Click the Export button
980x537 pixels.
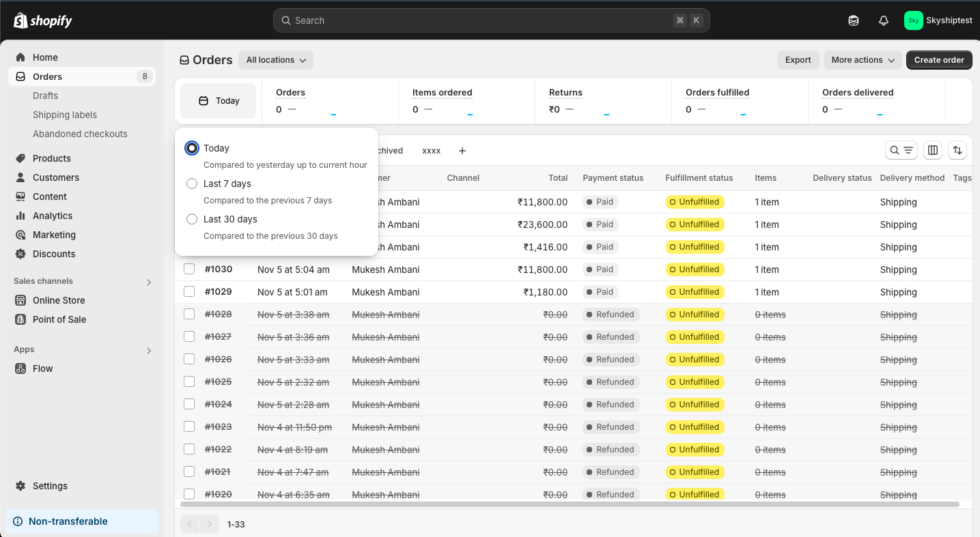pos(798,60)
